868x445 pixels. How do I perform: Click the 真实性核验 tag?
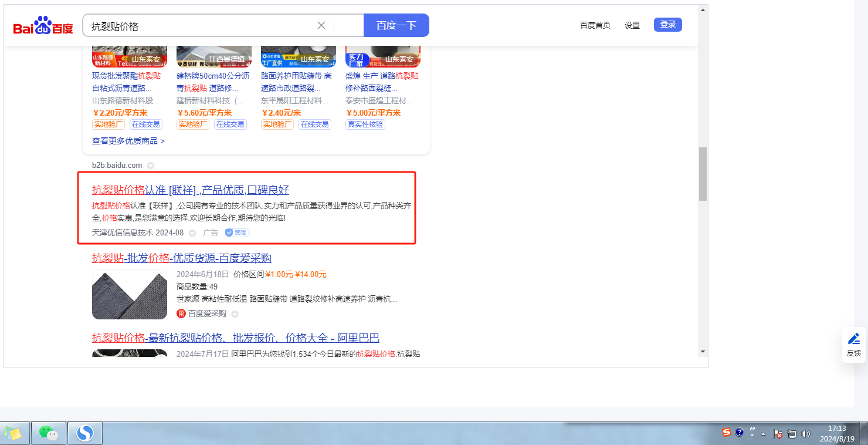point(365,124)
